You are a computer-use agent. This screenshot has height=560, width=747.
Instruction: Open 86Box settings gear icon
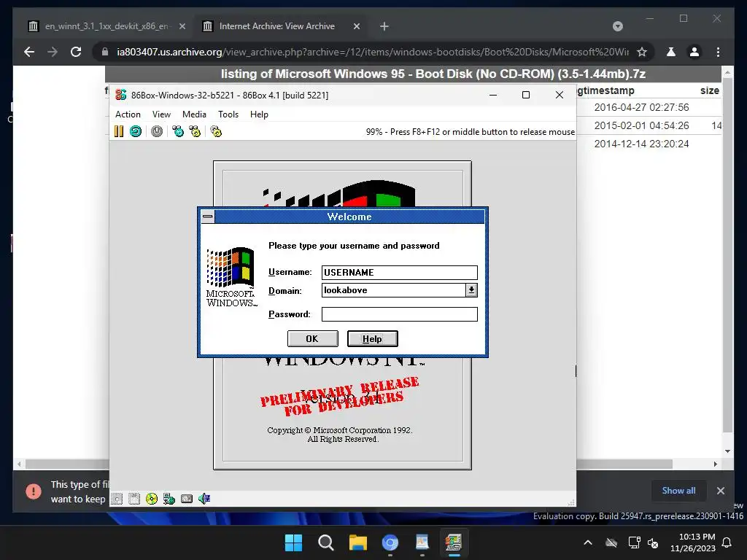pyautogui.click(x=216, y=131)
